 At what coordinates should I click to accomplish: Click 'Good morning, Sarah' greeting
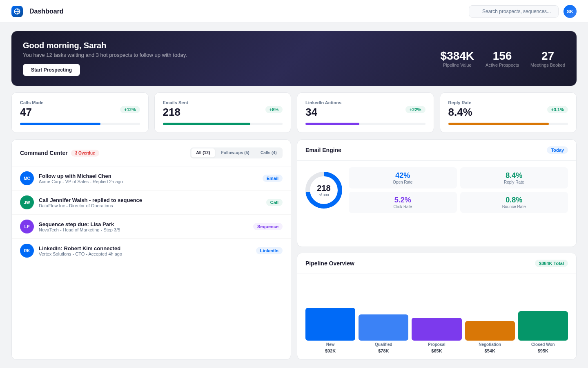(x=65, y=45)
